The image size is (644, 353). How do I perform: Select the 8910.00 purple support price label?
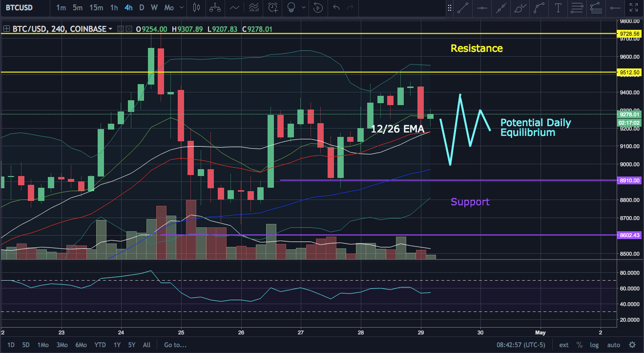[x=628, y=180]
